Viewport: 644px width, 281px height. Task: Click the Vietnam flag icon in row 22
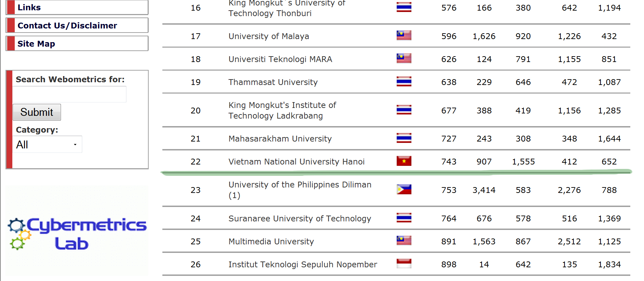pos(404,161)
